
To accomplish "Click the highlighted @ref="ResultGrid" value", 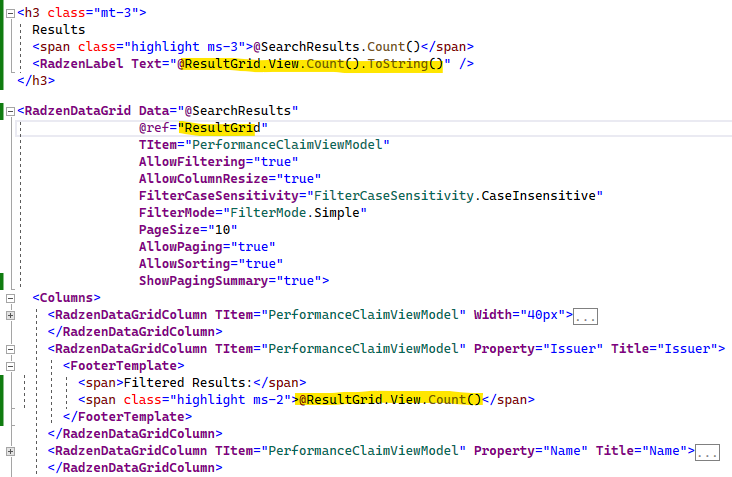I will coord(223,128).
